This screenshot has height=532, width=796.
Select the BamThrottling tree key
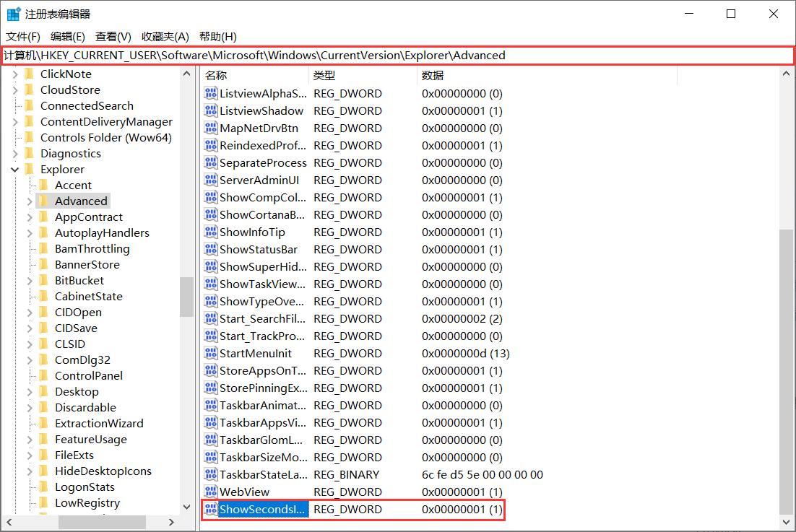point(92,248)
